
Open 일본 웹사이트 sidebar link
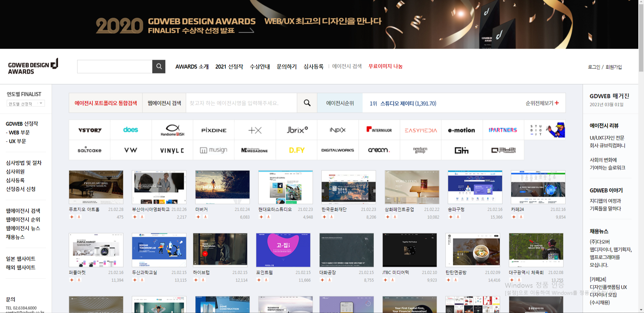(x=20, y=259)
